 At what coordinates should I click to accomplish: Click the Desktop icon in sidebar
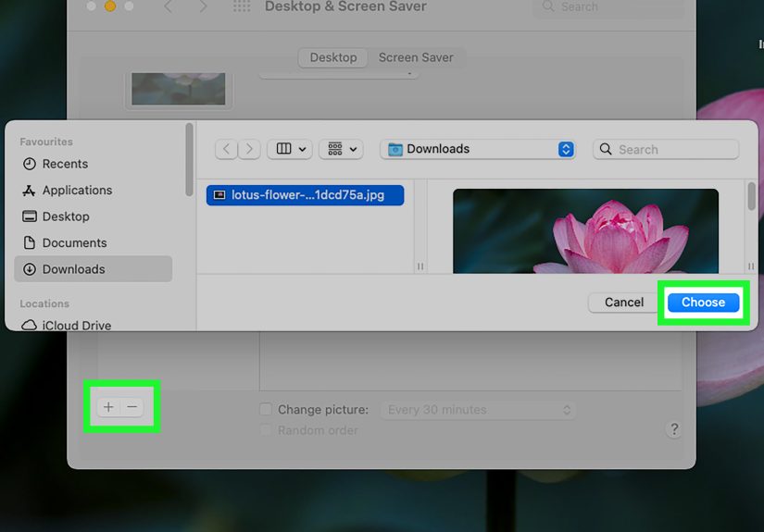pos(30,217)
